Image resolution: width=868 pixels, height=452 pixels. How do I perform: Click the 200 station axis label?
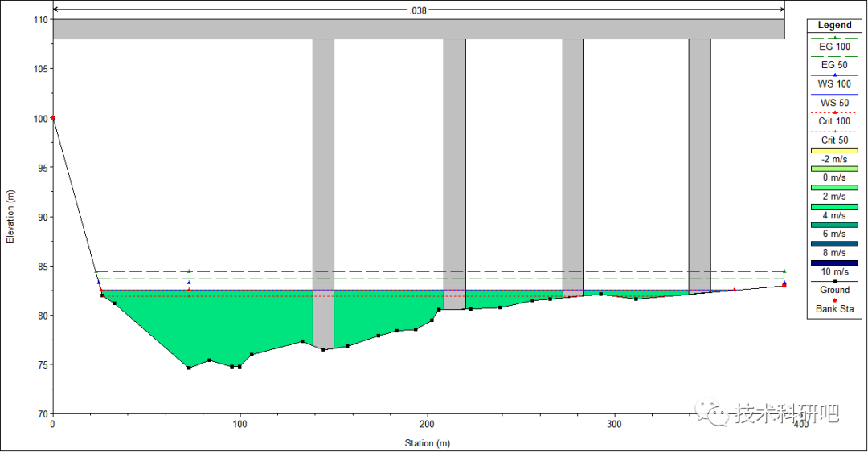(x=427, y=425)
